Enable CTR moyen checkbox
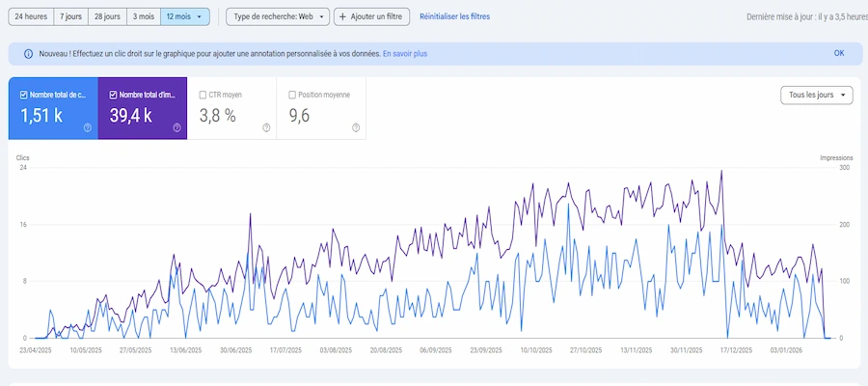 coord(202,95)
